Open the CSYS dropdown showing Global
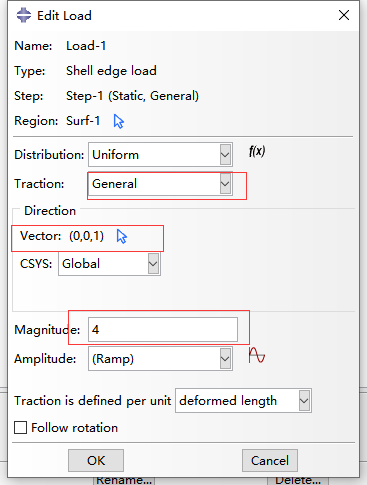The height and width of the screenshot is (485, 367). click(109, 264)
